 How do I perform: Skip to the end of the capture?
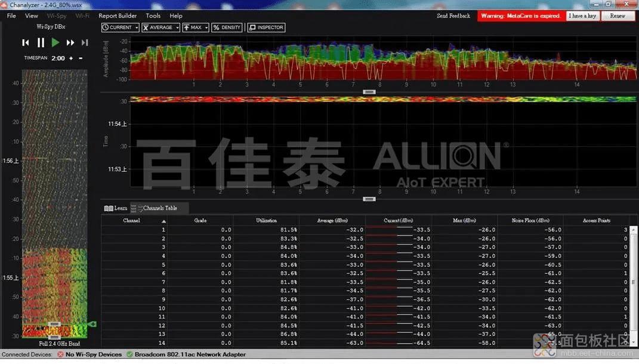point(85,42)
